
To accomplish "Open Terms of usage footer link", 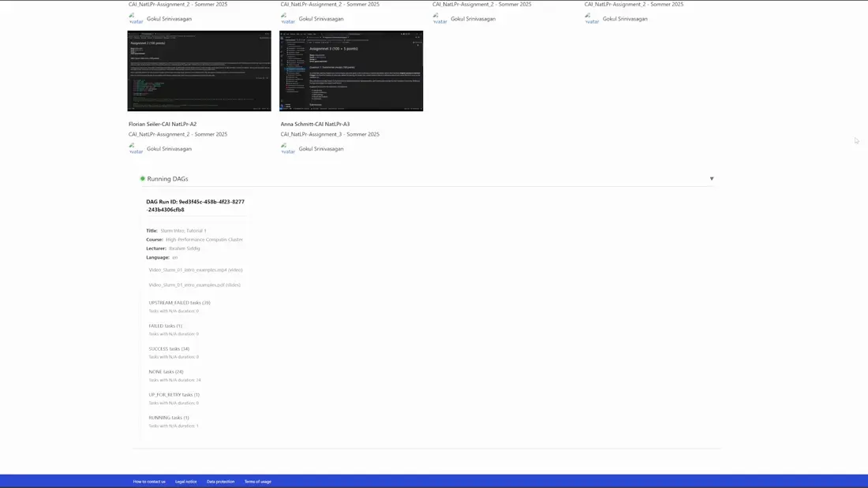I will click(x=258, y=482).
